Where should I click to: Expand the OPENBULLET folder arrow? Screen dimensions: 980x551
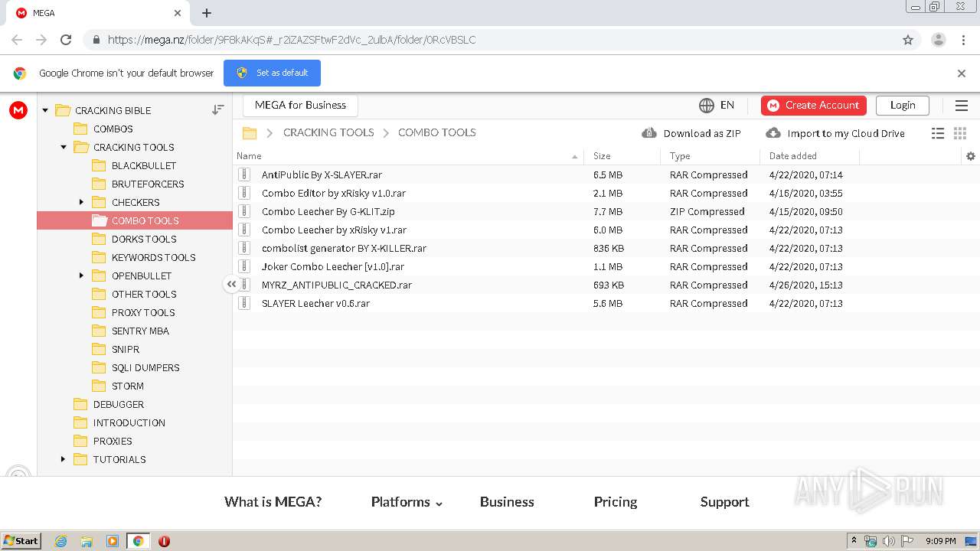tap(82, 275)
